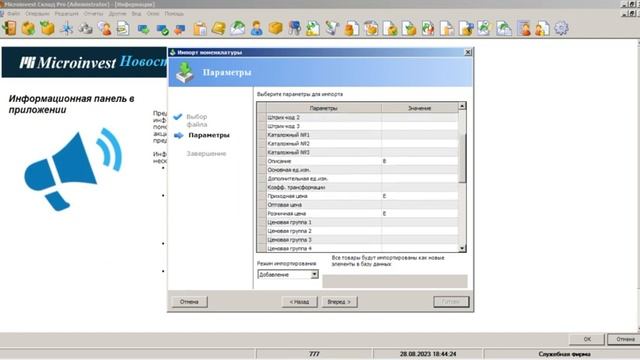This screenshot has width=640, height=360.
Task: Open the Окно menu
Action: [153, 13]
